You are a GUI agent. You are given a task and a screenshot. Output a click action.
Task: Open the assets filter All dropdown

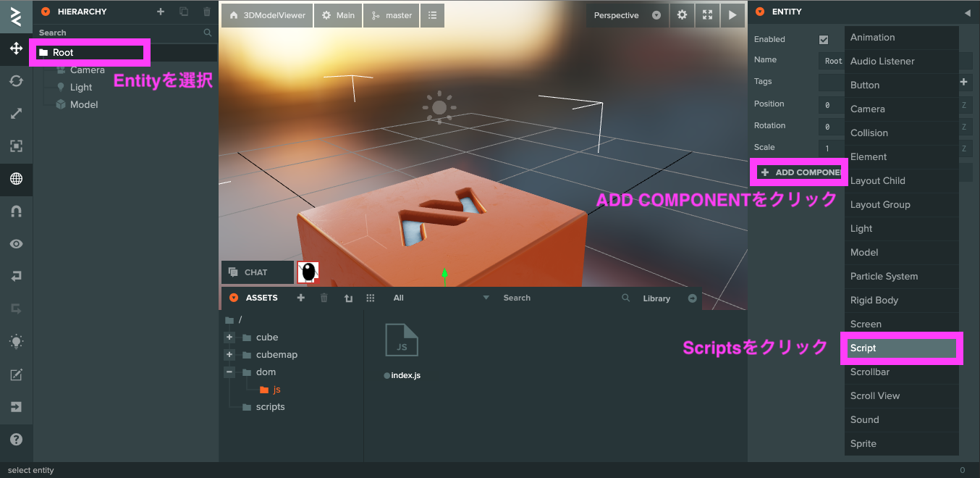pyautogui.click(x=442, y=298)
